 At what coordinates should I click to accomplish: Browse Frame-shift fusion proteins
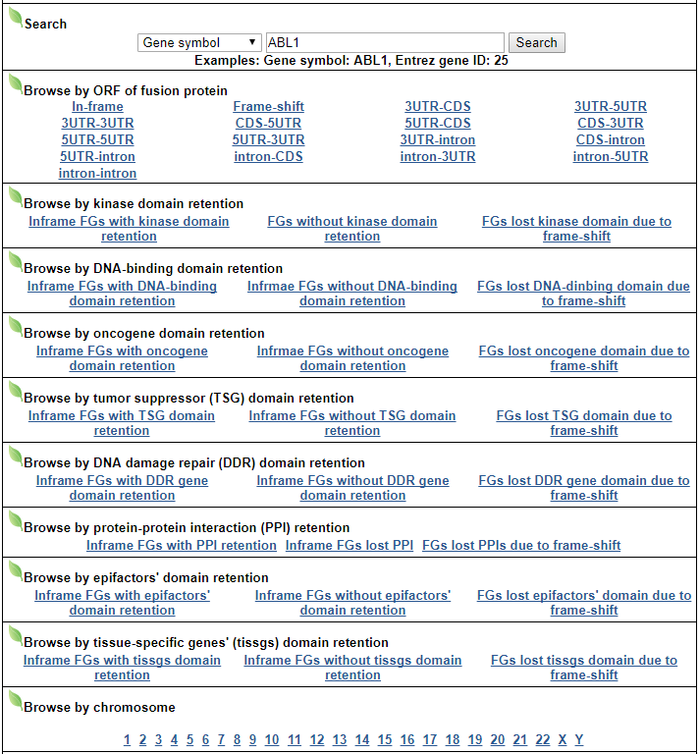coord(268,107)
